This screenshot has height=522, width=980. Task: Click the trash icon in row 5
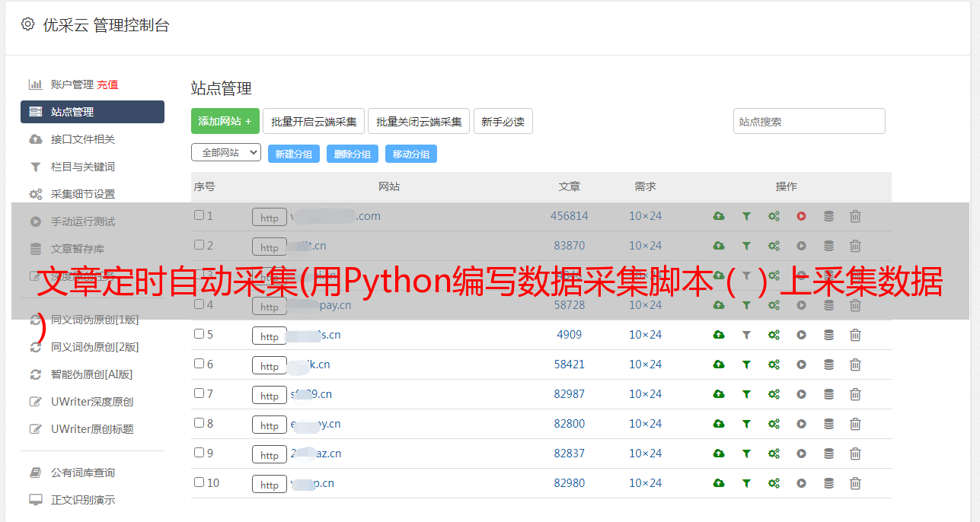(855, 335)
